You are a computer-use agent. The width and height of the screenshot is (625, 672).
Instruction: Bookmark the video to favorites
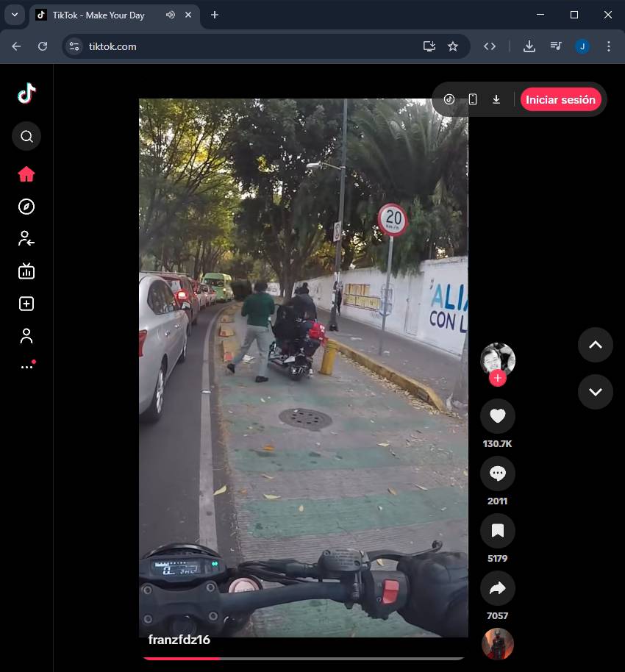coord(497,531)
